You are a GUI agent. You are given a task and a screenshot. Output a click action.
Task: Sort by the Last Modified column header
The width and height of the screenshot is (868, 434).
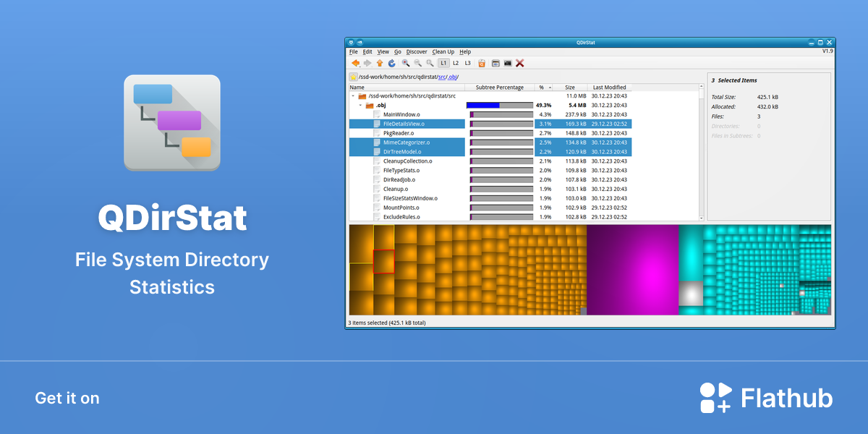610,88
